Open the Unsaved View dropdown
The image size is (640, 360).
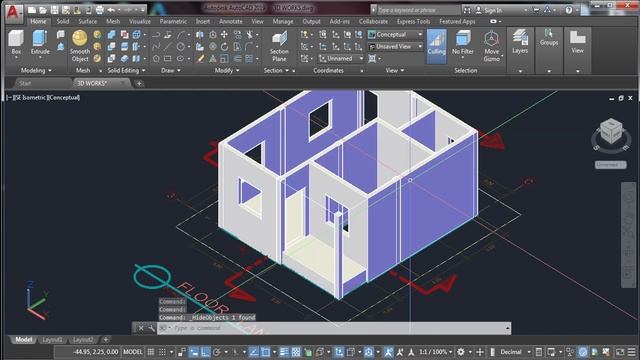(x=395, y=47)
